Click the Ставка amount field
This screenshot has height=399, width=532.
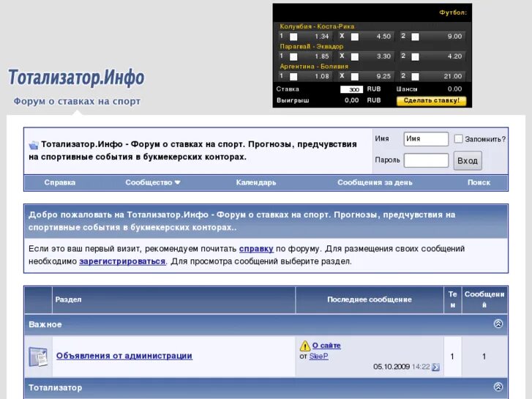[x=351, y=89]
